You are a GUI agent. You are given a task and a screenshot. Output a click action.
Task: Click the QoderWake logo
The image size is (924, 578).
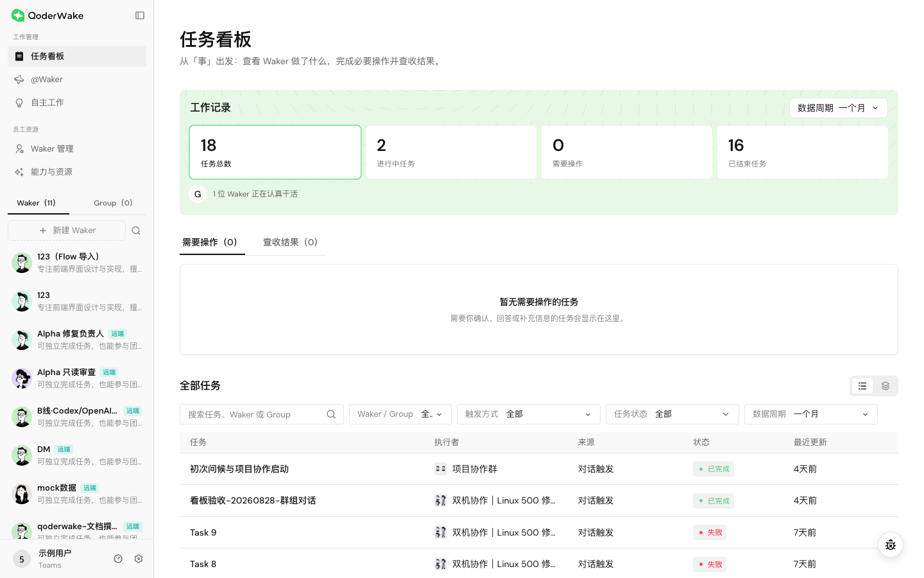click(x=47, y=15)
